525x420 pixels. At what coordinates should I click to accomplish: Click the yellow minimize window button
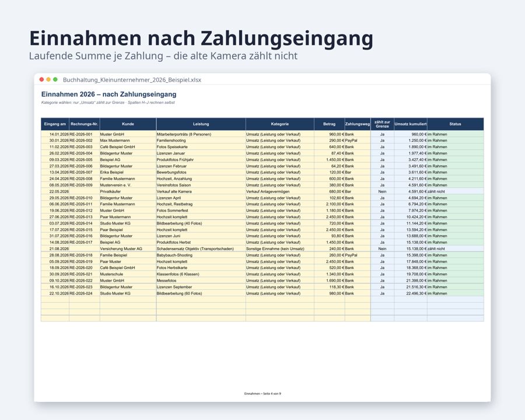(x=48, y=79)
